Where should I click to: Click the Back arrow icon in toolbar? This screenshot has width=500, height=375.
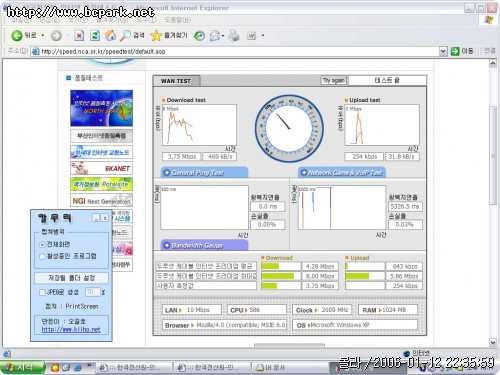(x=16, y=35)
